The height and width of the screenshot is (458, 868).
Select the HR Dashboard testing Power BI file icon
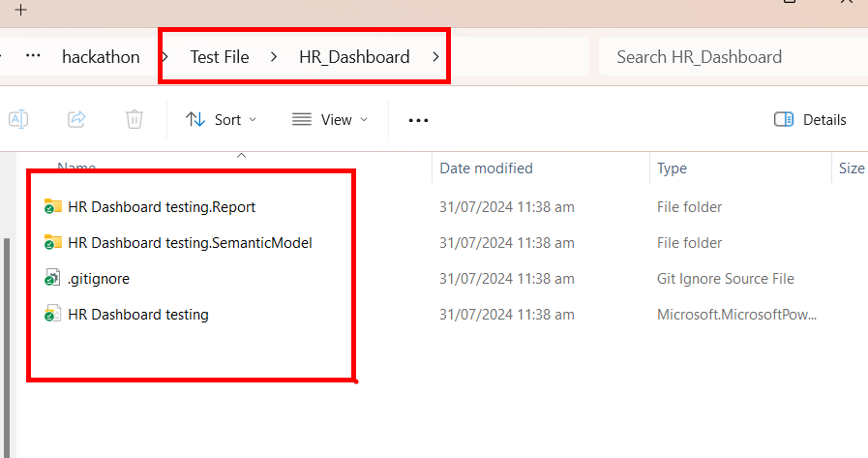point(53,315)
